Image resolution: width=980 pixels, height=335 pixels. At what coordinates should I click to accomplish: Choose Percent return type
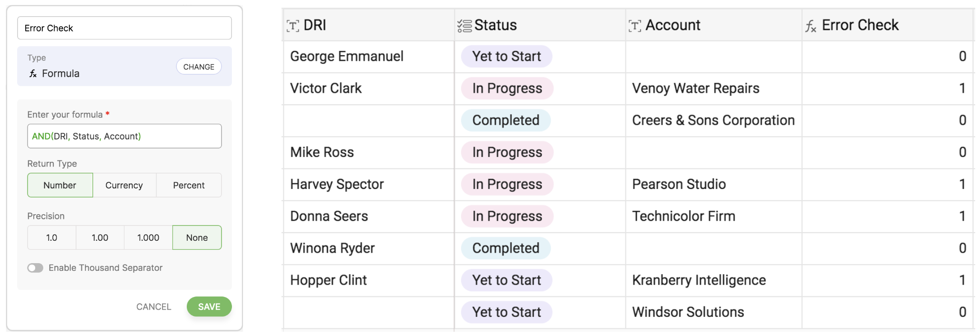[x=189, y=185]
